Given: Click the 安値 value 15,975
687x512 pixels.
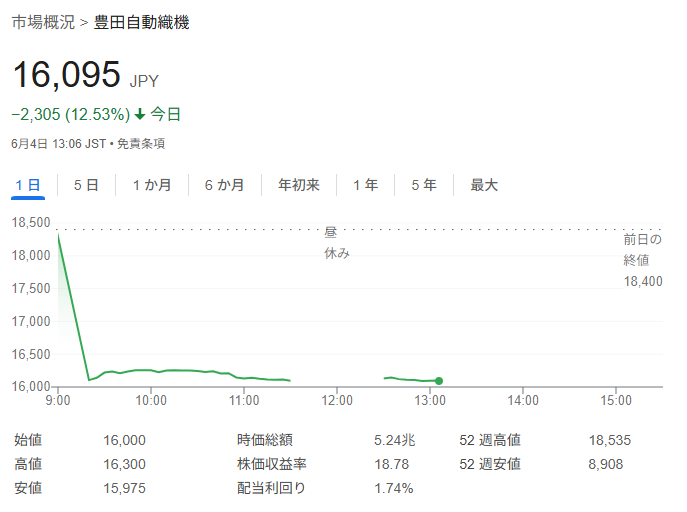Looking at the screenshot, I should pyautogui.click(x=124, y=488).
